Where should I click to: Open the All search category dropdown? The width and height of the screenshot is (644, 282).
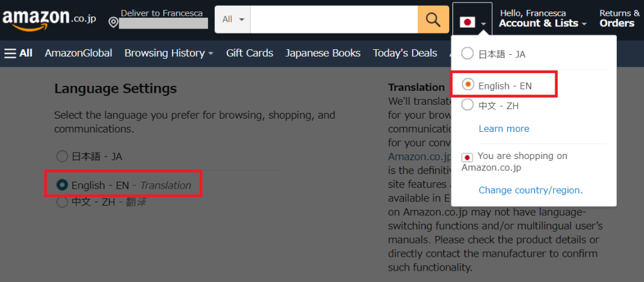click(x=233, y=20)
